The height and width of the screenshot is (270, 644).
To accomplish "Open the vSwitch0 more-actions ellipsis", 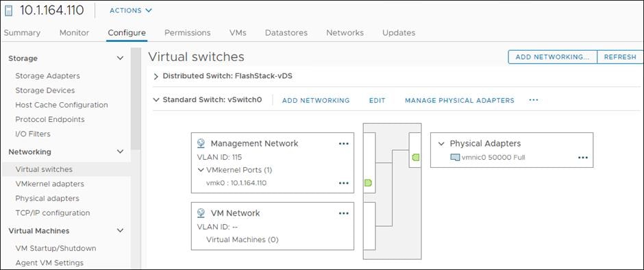I will [x=534, y=100].
